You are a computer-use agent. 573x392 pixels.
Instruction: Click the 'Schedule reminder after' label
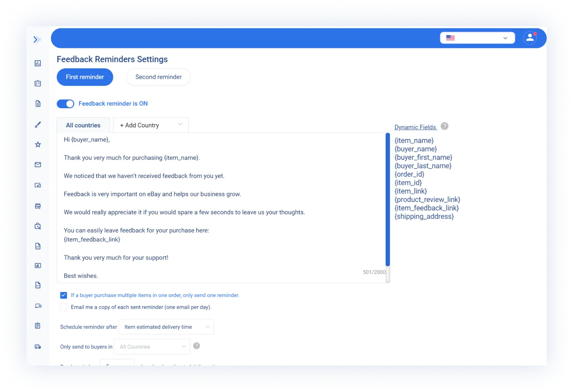[x=89, y=327]
